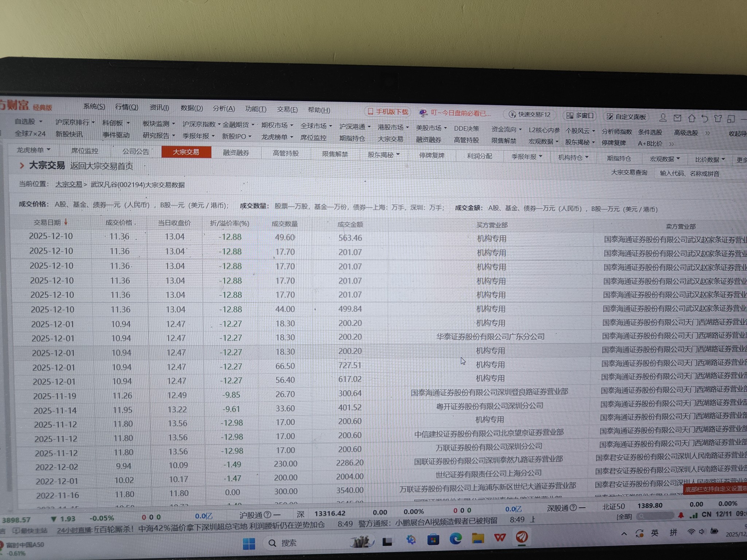Click the 大宗交易 breadcrumb link

[69, 184]
